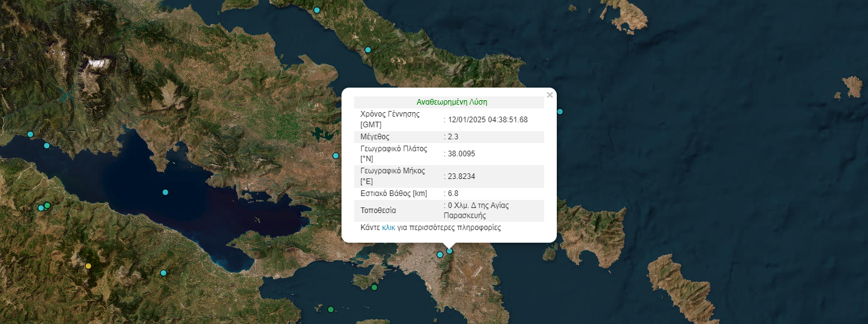
Task: Select the leftmost cyan marker on the northern gulf shore
Action: click(x=30, y=134)
